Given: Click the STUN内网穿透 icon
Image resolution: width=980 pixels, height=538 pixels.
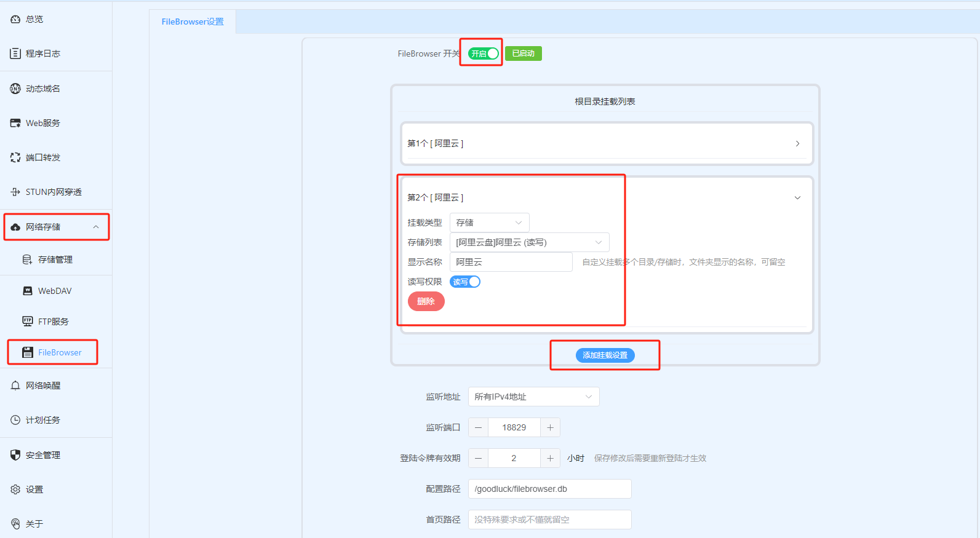Looking at the screenshot, I should (x=15, y=192).
